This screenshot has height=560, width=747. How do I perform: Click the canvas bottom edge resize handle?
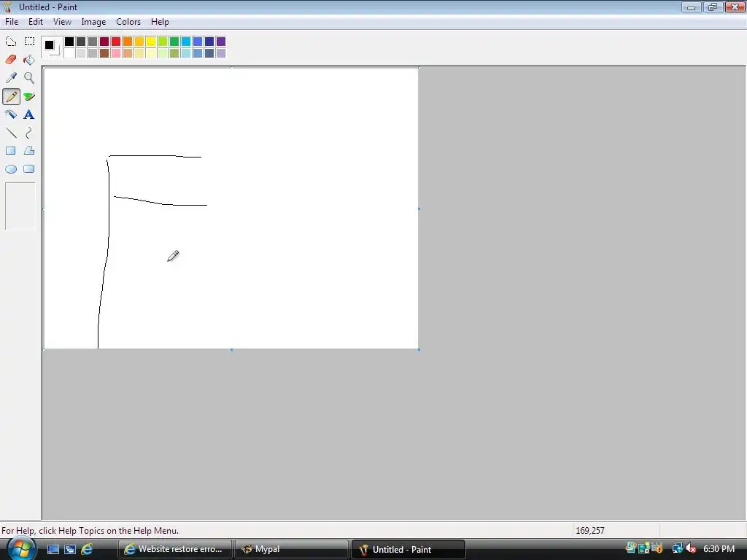(231, 350)
